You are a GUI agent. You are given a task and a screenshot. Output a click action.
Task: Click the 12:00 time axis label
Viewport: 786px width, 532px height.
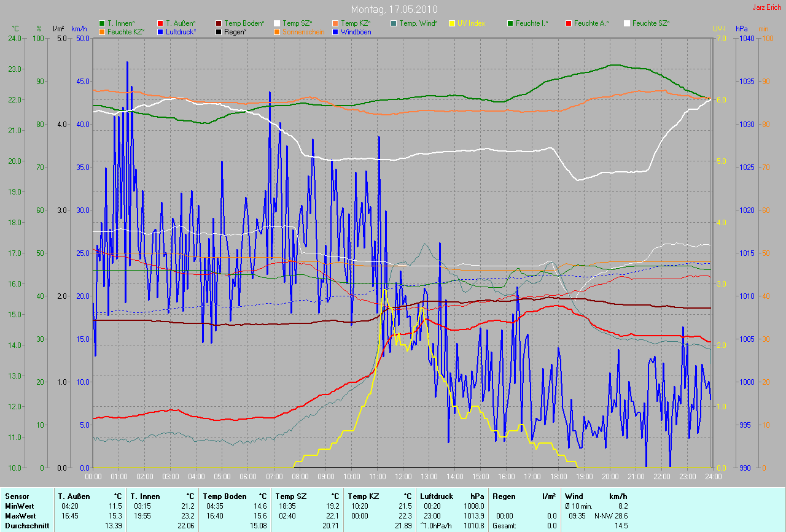(x=403, y=476)
